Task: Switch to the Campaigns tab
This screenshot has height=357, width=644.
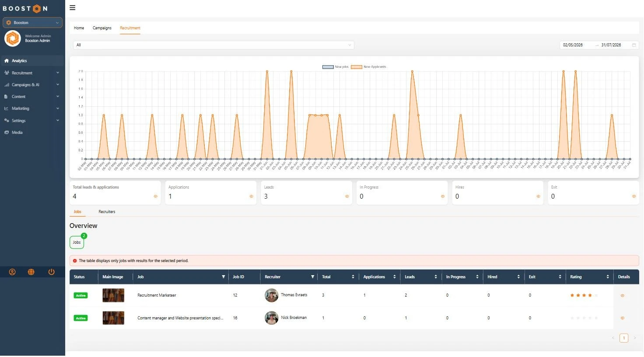Action: [102, 28]
